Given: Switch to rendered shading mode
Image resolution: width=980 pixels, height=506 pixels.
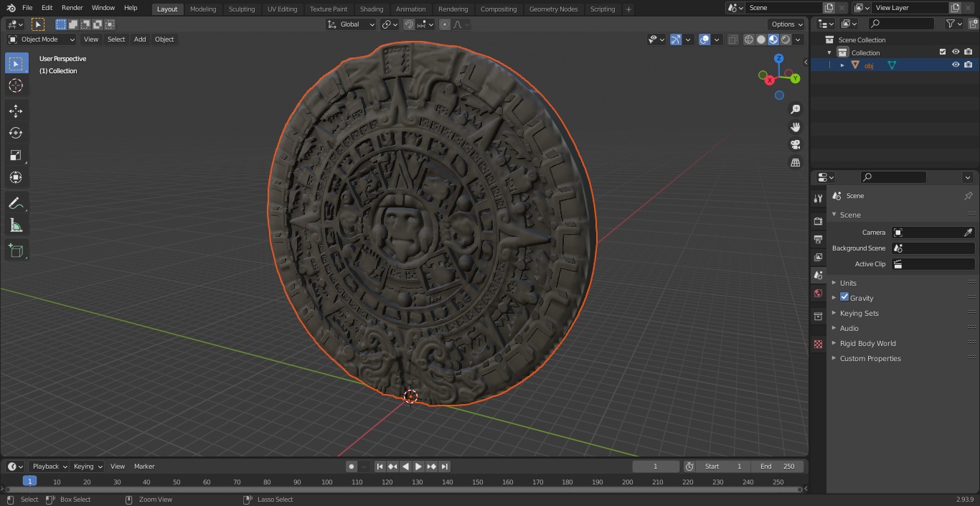Looking at the screenshot, I should [786, 39].
